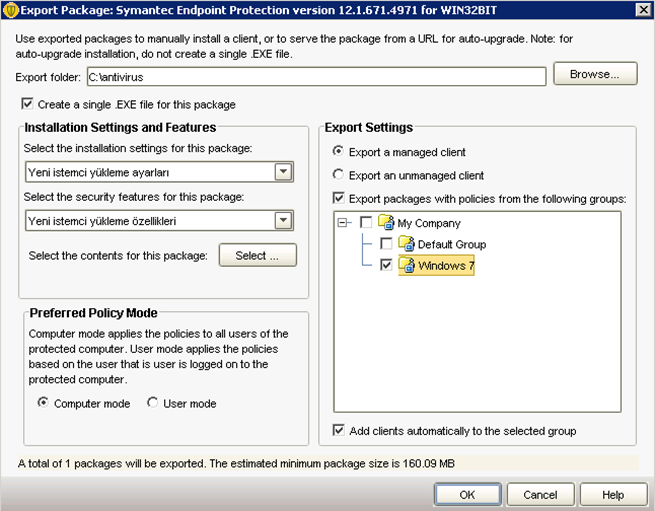Open the security features dropdown
Screen dimensions: 655x511
tap(283, 220)
